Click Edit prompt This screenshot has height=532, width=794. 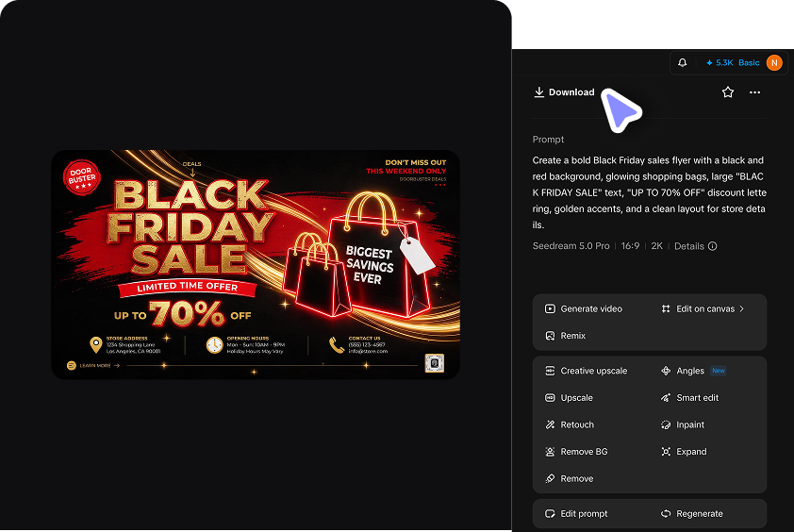click(576, 514)
